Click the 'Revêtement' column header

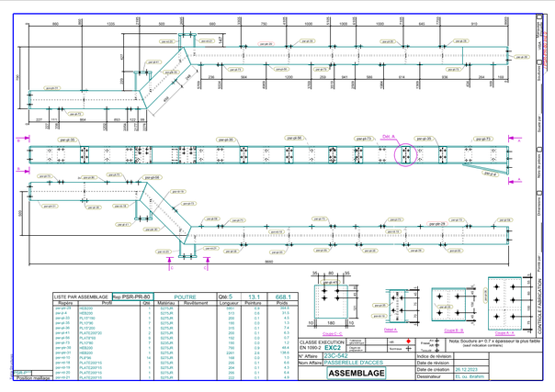pyautogui.click(x=196, y=303)
